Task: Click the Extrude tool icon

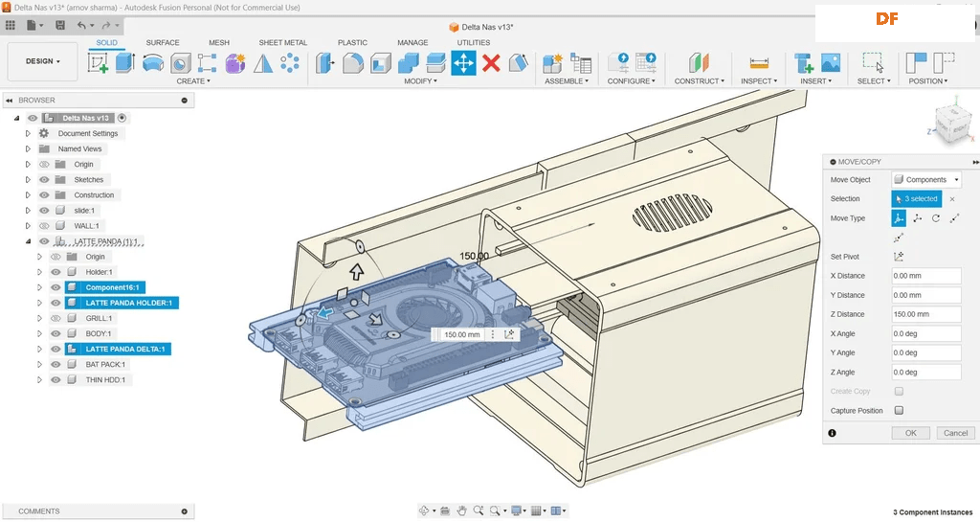Action: coord(125,63)
